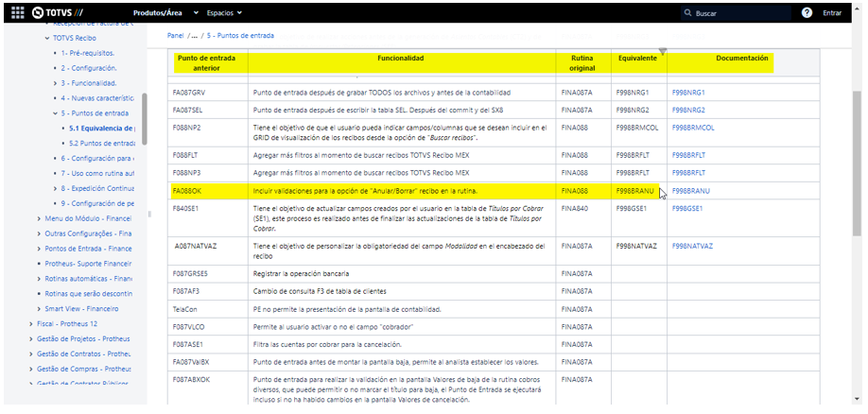This screenshot has width=868, height=414.
Task: Open 4 - Nuevas características page
Action: coord(97,98)
